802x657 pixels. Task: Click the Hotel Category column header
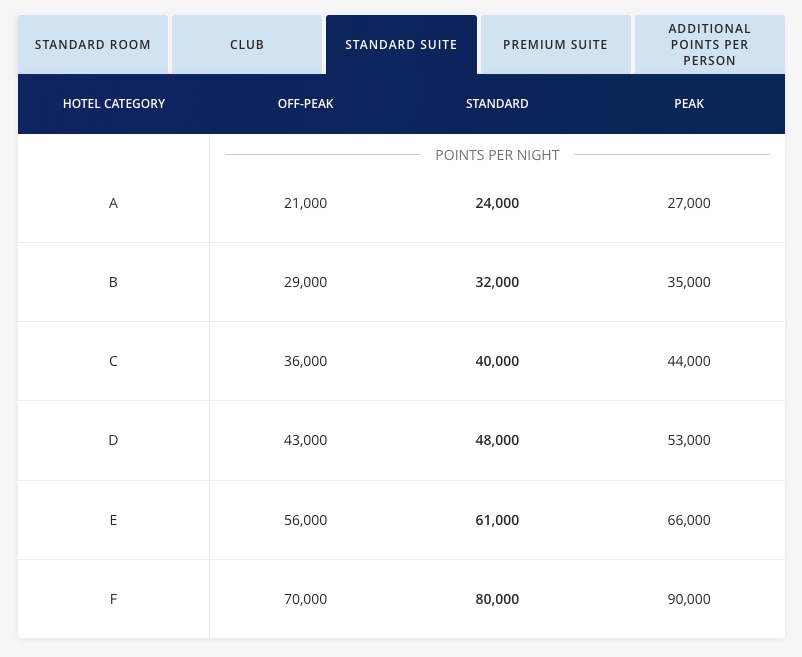(x=113, y=103)
